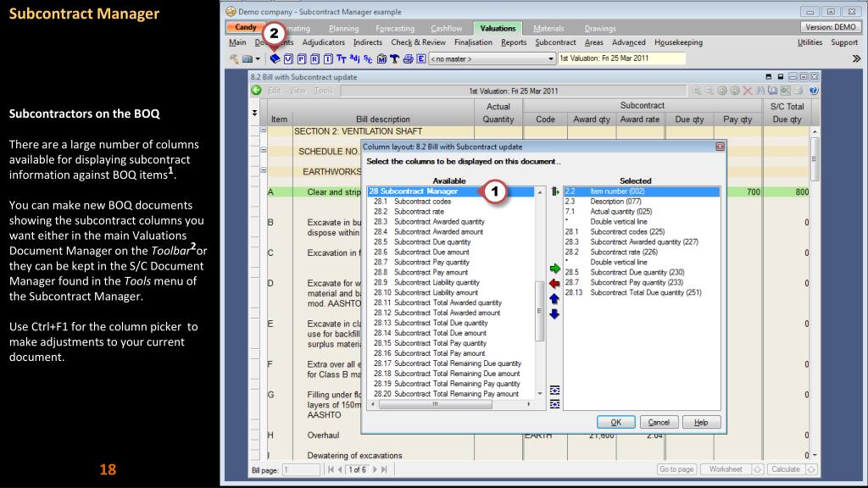Viewport: 868px width, 488px height.
Task: Move selected column up with blue arrow
Action: coord(554,299)
